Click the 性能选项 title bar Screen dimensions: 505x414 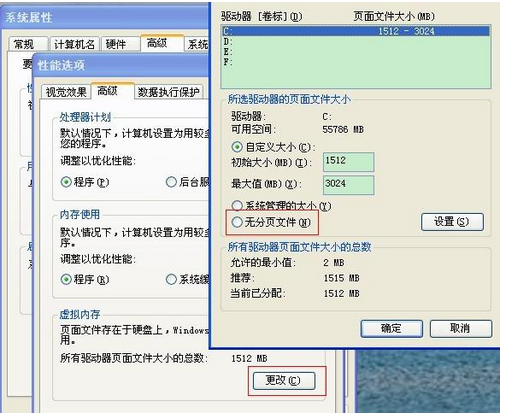pyautogui.click(x=122, y=65)
